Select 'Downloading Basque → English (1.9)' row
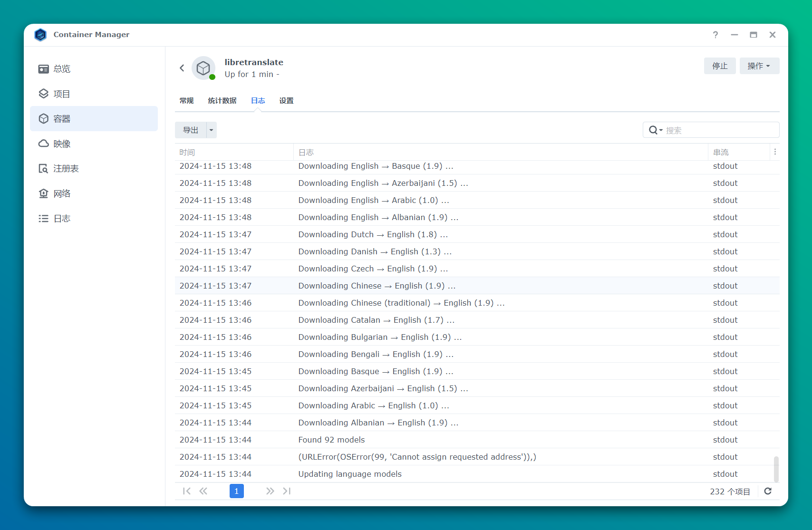 [477, 371]
